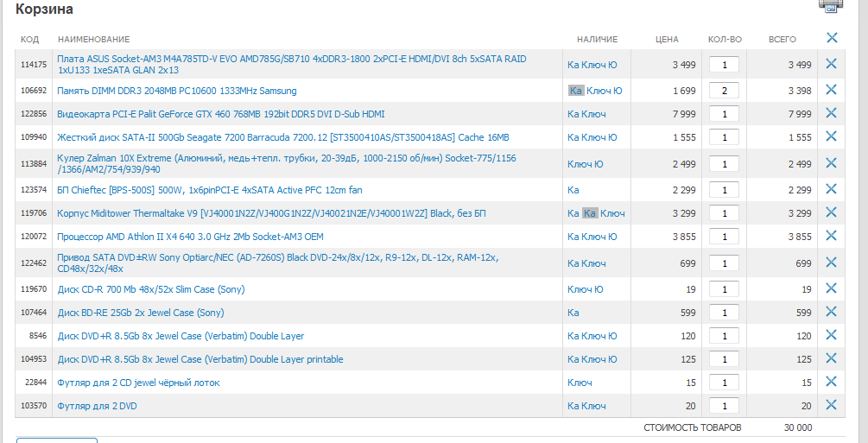The image size is (868, 443).
Task: Click the ЦЕНА column header
Action: (667, 40)
